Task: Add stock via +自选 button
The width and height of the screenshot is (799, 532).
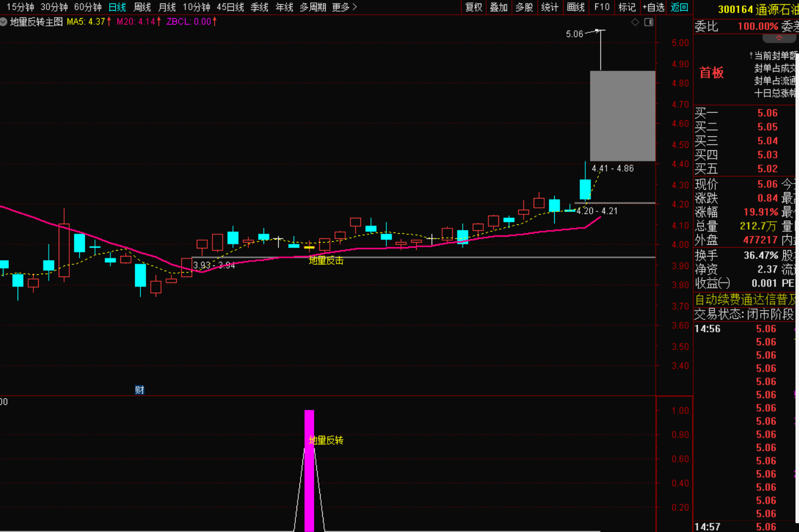Action: [x=653, y=7]
